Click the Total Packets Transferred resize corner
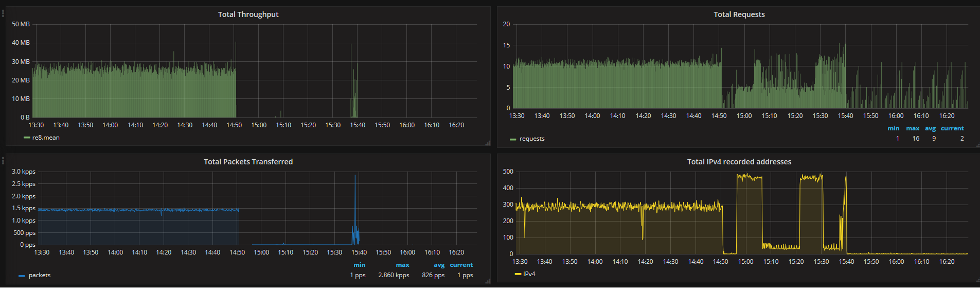980x288 pixels. 488,281
